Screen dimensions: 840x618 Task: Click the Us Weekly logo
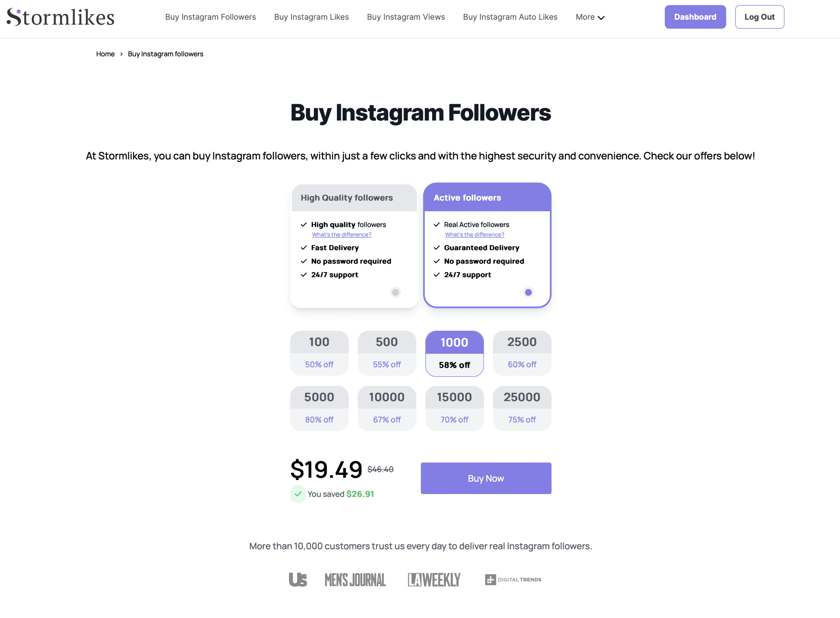[298, 580]
